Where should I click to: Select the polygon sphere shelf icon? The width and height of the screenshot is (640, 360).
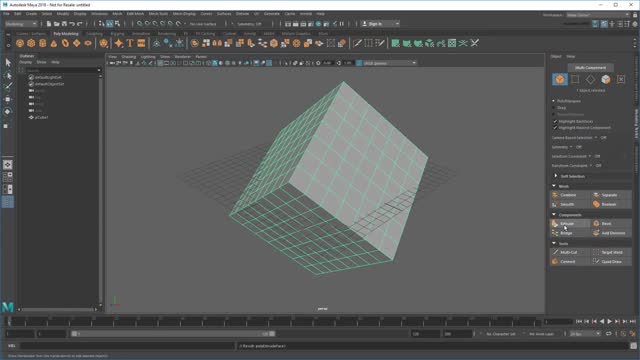tap(20, 43)
